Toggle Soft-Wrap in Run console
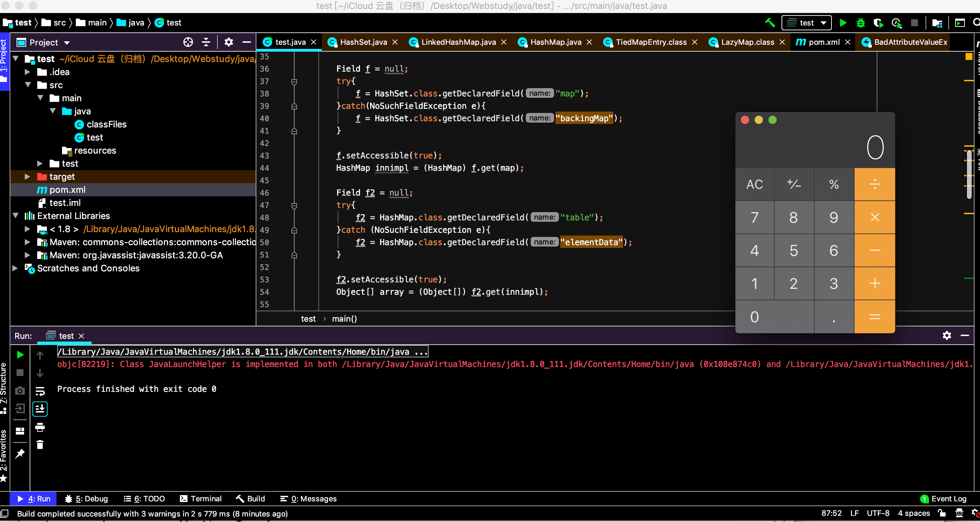Viewport: 980px width, 522px height. [40, 391]
